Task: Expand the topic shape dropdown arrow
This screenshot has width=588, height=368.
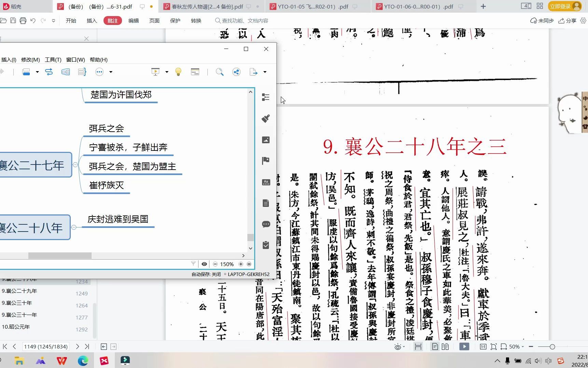Action: [x=37, y=72]
